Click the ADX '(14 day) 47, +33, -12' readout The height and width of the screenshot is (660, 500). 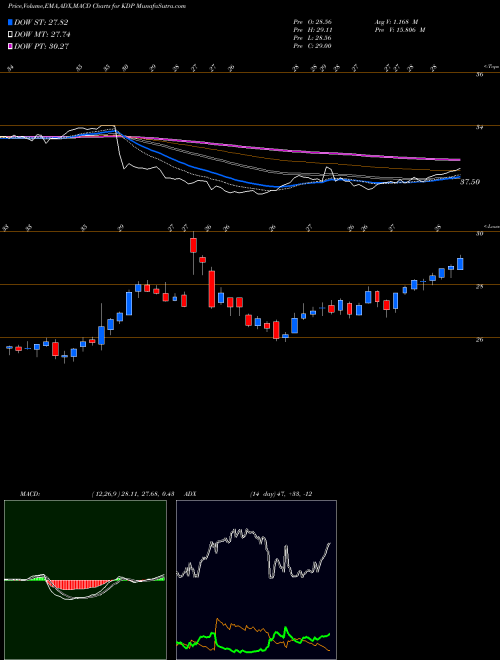281,494
